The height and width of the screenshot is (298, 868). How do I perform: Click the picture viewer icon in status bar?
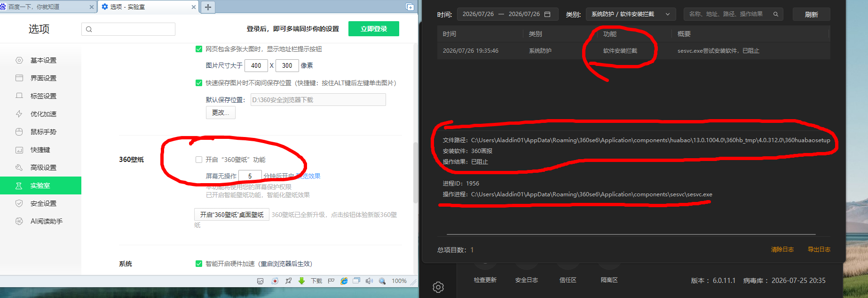tap(260, 281)
